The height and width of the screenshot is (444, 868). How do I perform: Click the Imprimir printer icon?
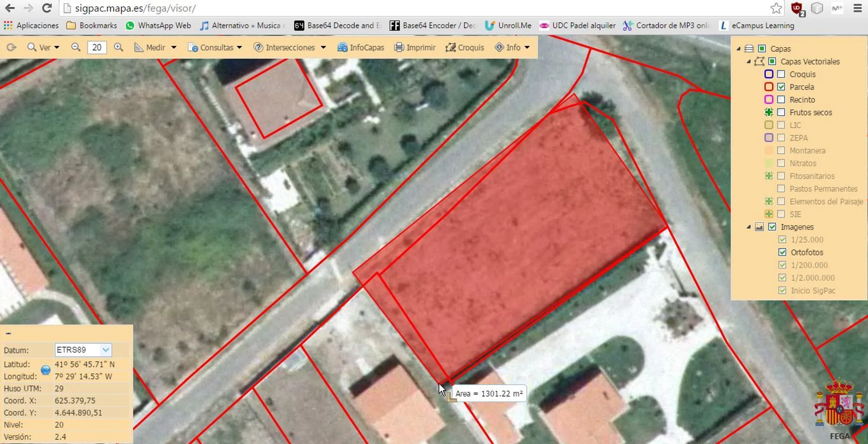point(399,47)
